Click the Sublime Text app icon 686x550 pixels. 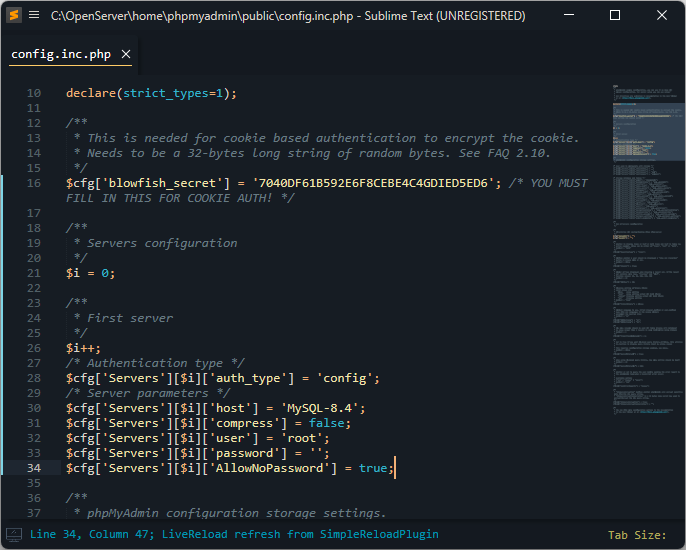coord(14,15)
